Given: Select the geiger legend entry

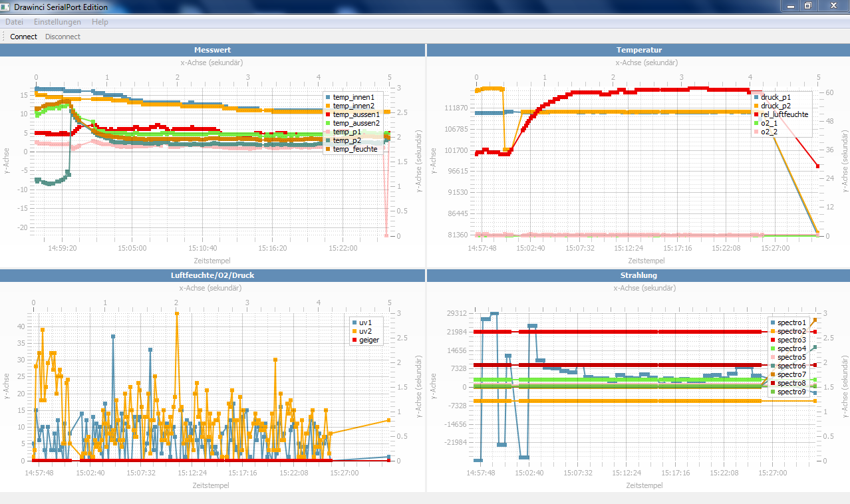Looking at the screenshot, I should [x=364, y=340].
